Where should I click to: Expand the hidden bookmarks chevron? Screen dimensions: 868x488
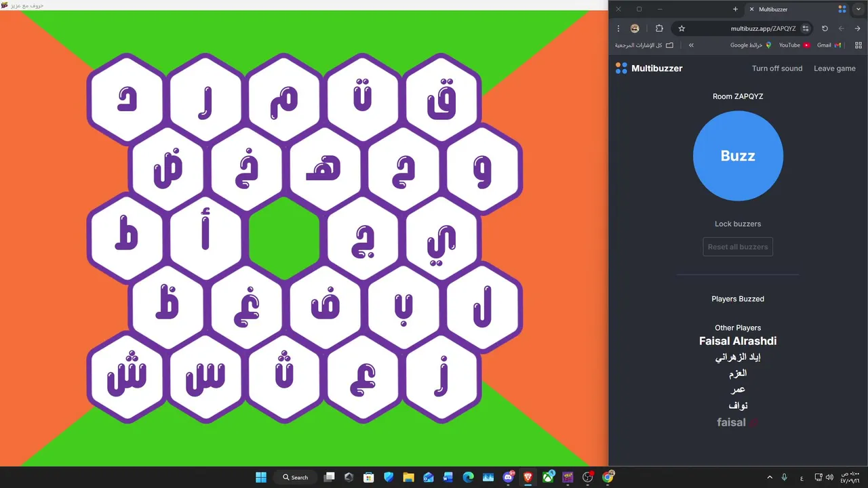691,45
